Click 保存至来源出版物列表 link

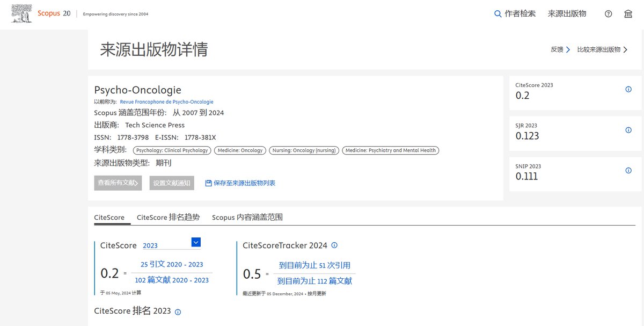click(x=244, y=183)
